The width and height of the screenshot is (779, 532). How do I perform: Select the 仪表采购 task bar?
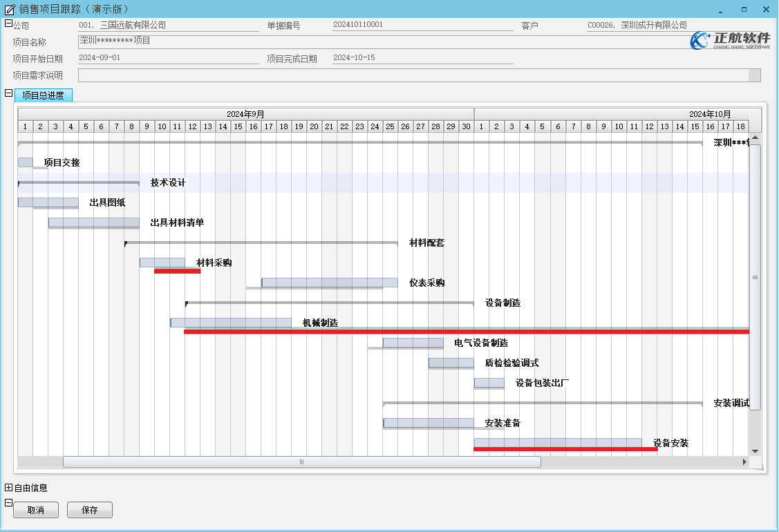(x=330, y=283)
